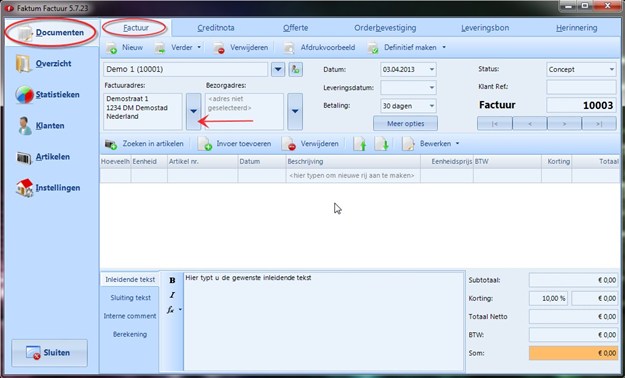Switch to the Offerte tab
This screenshot has width=625, height=378.
(x=295, y=28)
